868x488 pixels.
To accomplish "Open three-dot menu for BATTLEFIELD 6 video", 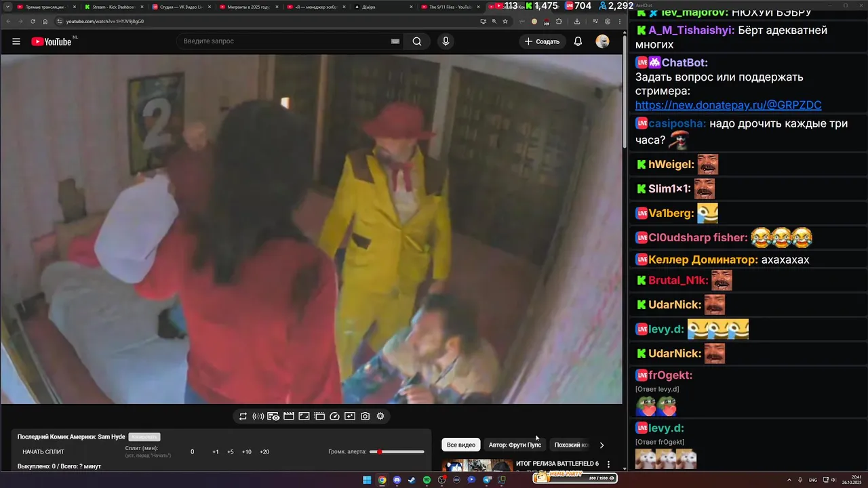I will tap(608, 465).
